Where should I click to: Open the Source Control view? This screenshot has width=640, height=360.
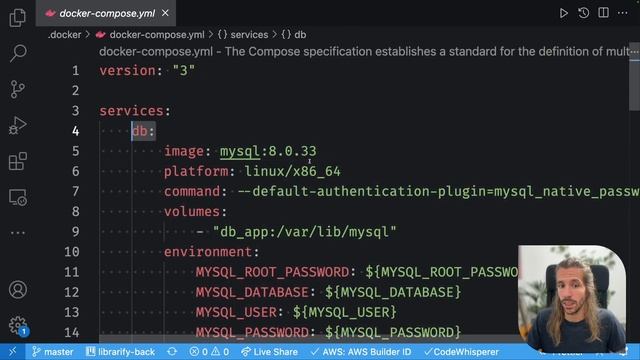[x=18, y=89]
